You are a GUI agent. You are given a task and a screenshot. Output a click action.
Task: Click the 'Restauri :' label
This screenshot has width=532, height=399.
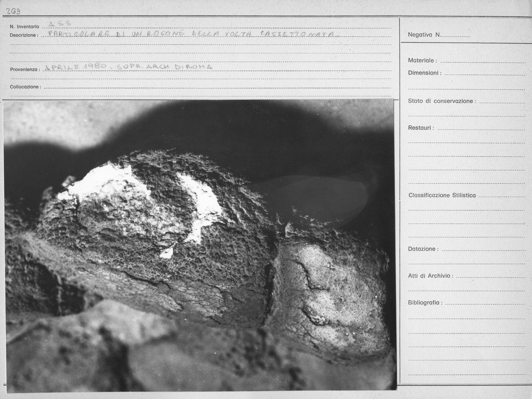pos(421,128)
